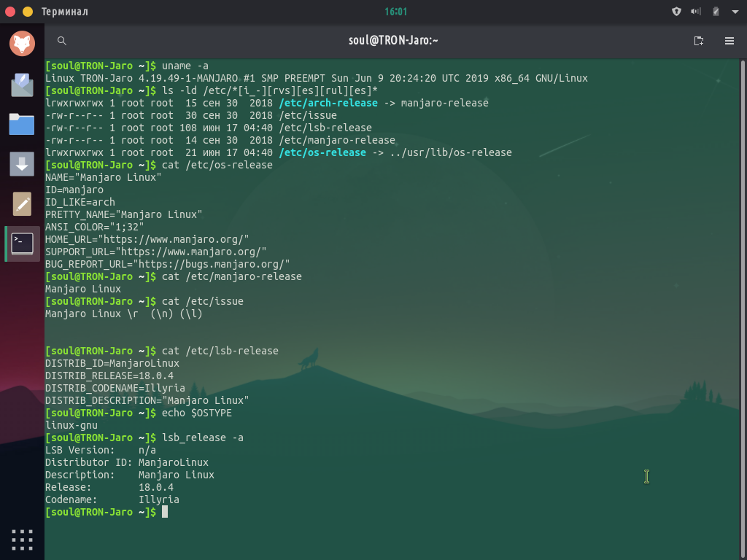Click the "LSB Version: n/a" line
The height and width of the screenshot is (560, 747).
[101, 449]
